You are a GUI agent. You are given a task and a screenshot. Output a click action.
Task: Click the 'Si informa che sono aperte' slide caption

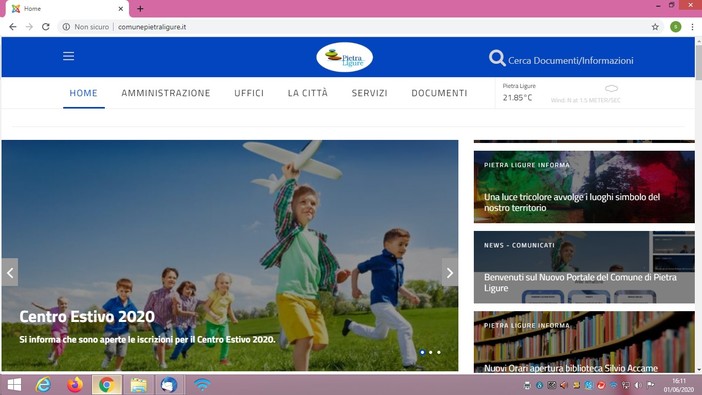point(147,339)
